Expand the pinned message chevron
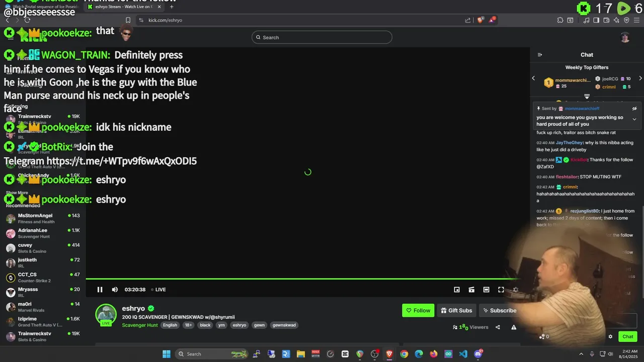 [x=634, y=120]
